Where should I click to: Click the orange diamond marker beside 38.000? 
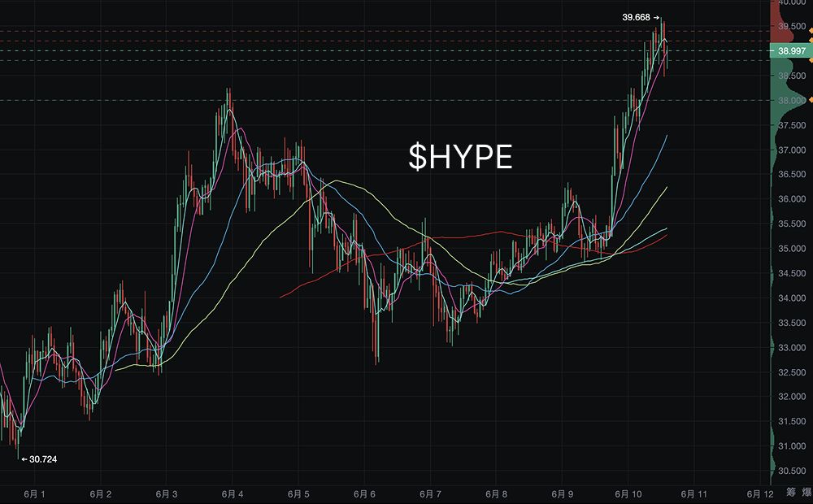tap(811, 99)
